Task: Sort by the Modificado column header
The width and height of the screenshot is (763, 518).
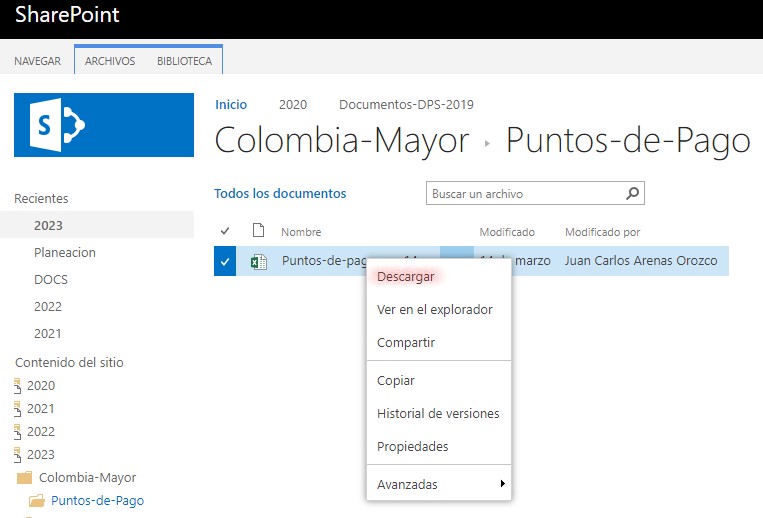Action: tap(507, 232)
